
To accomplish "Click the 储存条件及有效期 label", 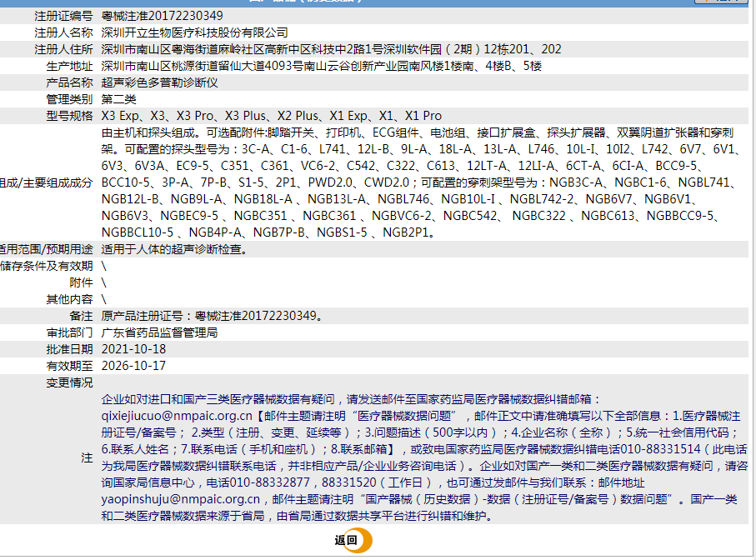I will tap(47, 266).
